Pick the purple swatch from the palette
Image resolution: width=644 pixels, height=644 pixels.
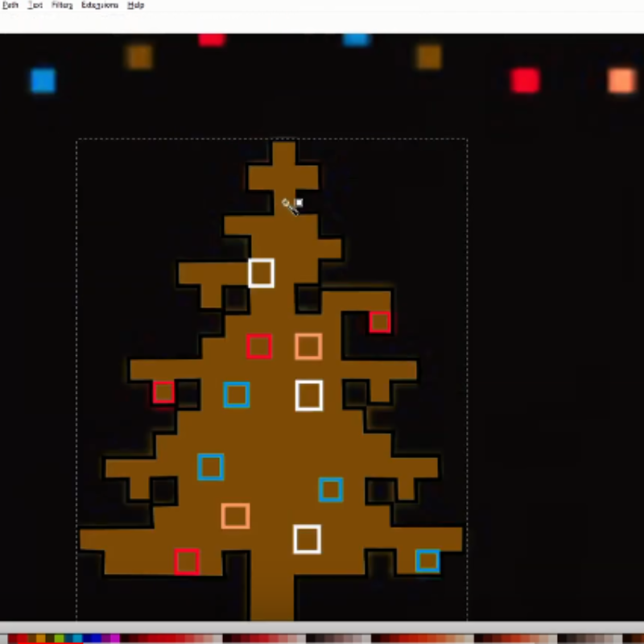pos(105,637)
